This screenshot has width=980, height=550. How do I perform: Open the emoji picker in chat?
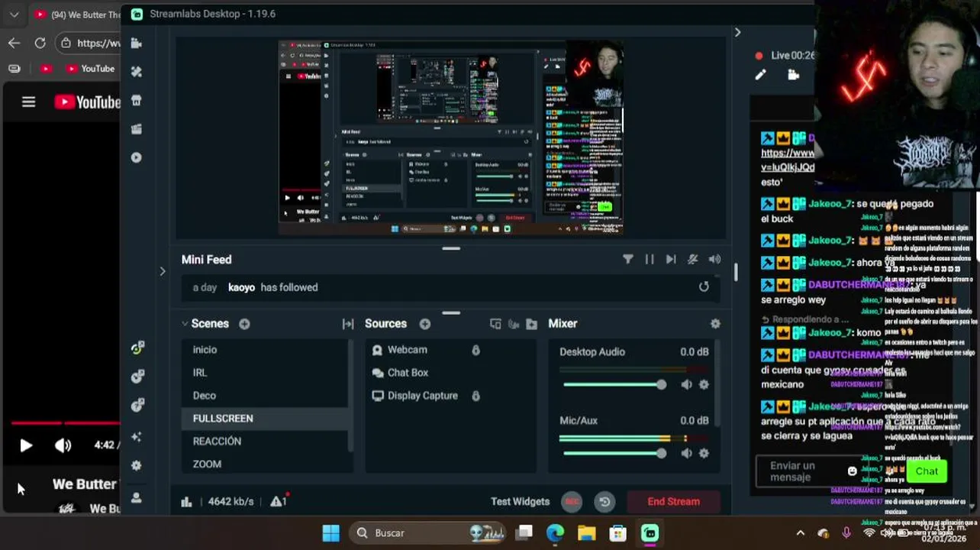point(852,471)
